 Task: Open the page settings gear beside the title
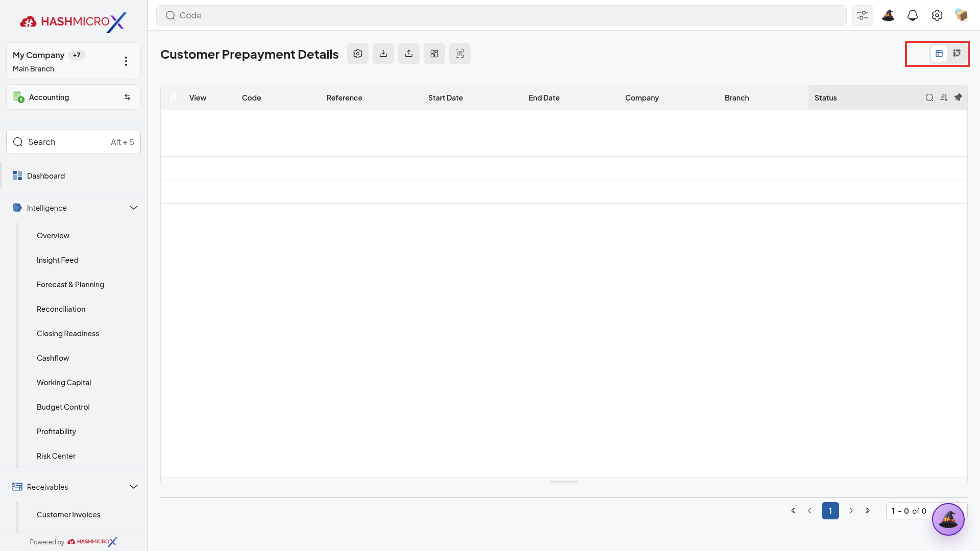(x=358, y=54)
